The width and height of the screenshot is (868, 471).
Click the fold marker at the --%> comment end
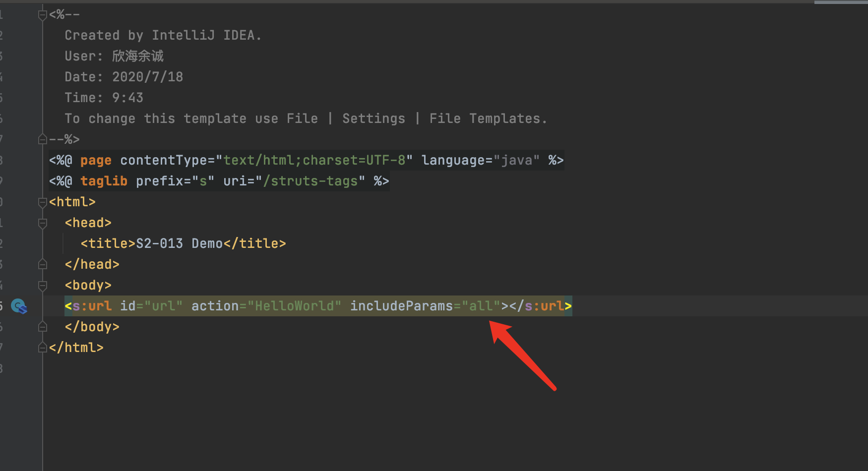point(43,140)
